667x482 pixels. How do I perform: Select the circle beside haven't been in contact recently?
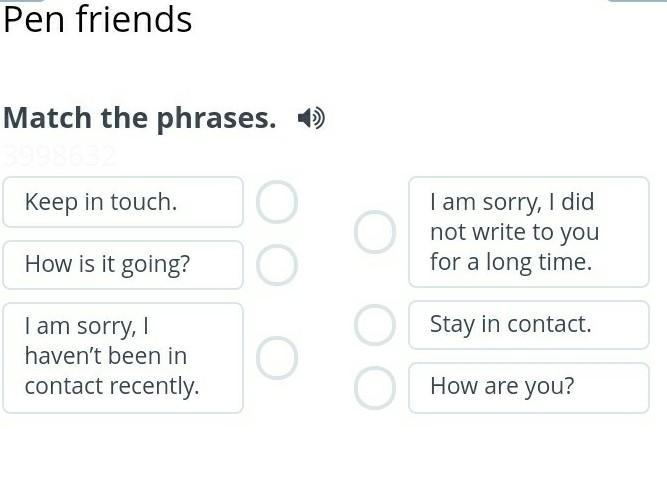[x=277, y=358]
